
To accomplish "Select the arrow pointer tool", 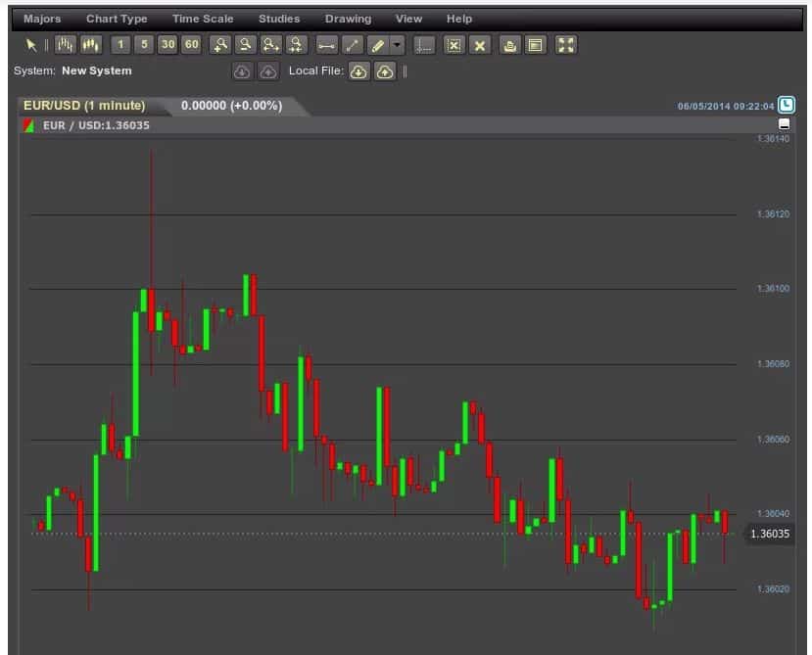I will (31, 45).
